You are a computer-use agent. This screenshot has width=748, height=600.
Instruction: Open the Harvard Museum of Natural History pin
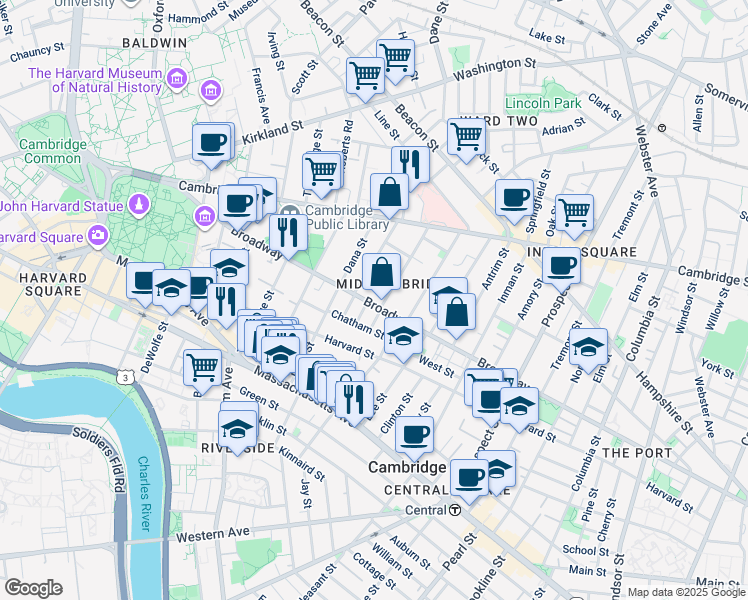pos(177,79)
